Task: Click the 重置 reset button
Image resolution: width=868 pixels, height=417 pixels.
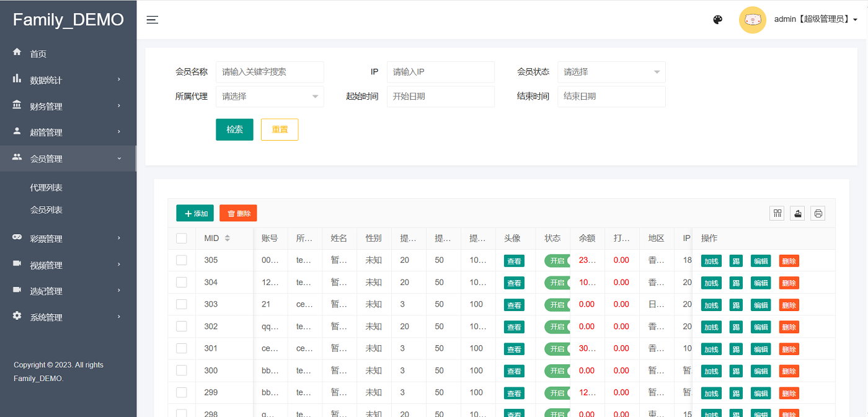Action: 280,129
